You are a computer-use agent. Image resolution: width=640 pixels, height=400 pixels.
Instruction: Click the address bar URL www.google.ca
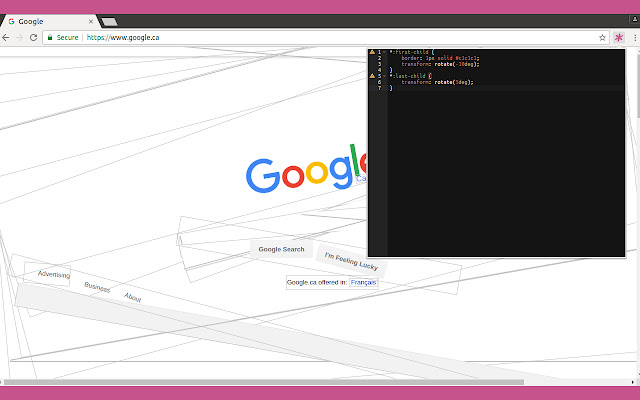123,38
